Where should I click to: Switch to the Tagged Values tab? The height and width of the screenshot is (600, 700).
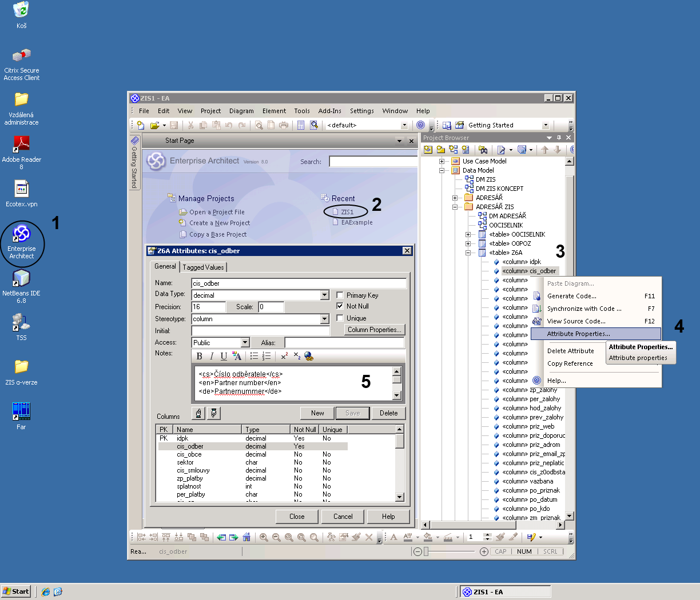203,267
